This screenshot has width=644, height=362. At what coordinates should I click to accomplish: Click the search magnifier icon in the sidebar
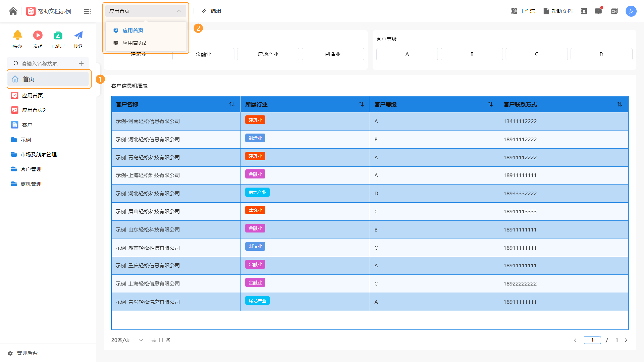(16, 64)
